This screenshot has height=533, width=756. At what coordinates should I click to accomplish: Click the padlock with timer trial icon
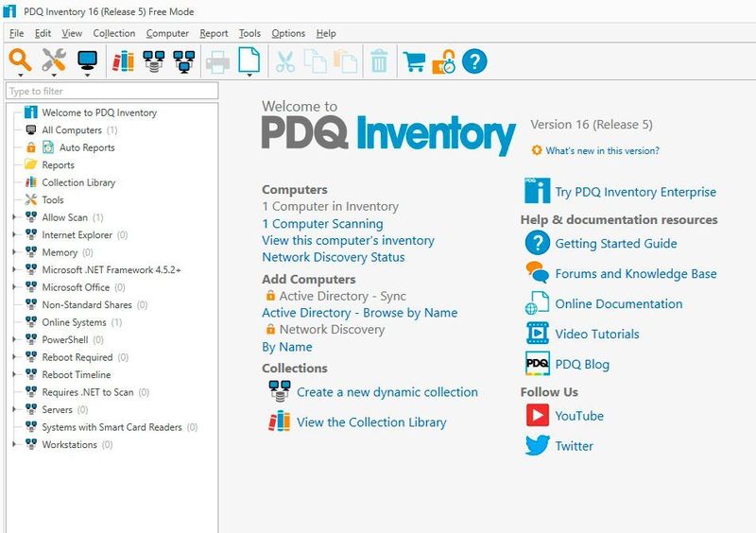(444, 61)
